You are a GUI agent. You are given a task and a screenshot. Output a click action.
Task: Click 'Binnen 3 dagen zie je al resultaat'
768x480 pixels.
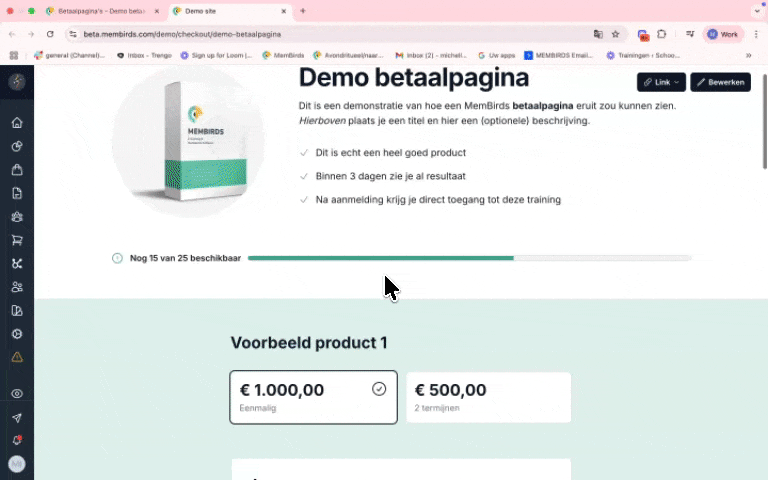point(390,176)
